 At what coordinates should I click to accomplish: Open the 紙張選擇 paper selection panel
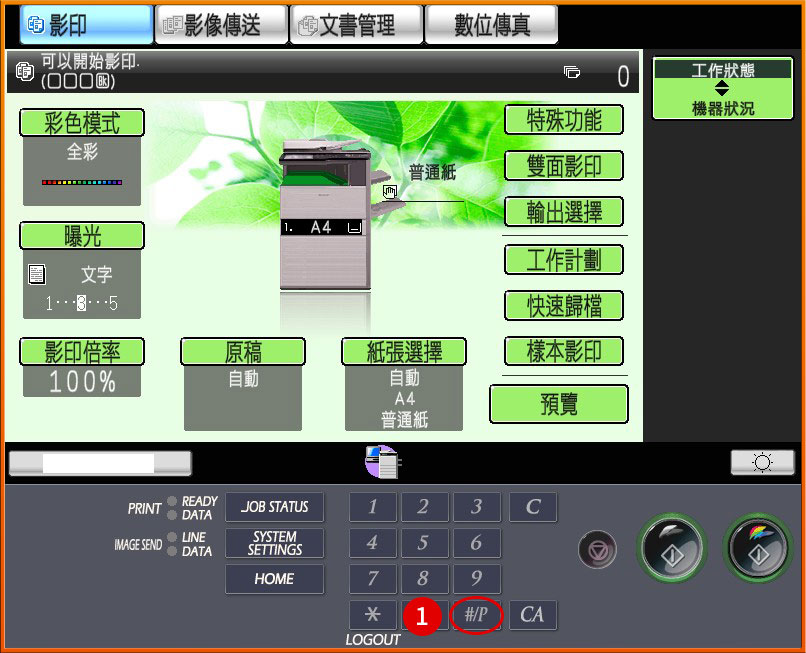pos(405,351)
